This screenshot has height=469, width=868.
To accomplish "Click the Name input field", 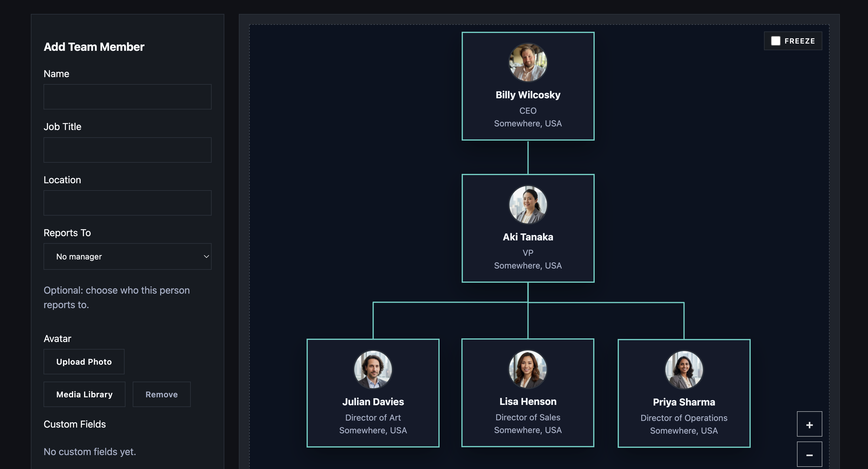I will click(127, 97).
